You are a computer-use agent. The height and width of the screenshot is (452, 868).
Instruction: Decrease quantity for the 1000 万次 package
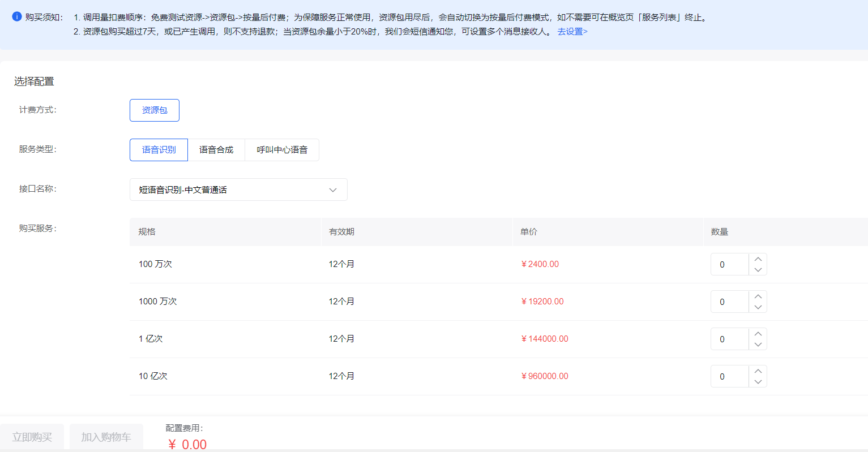[758, 307]
